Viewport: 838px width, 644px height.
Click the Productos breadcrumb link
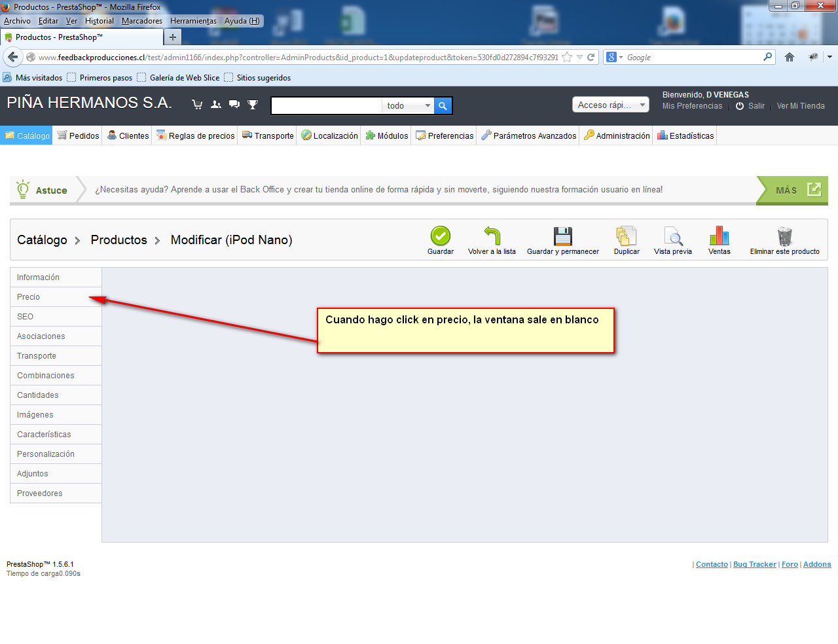coord(119,240)
